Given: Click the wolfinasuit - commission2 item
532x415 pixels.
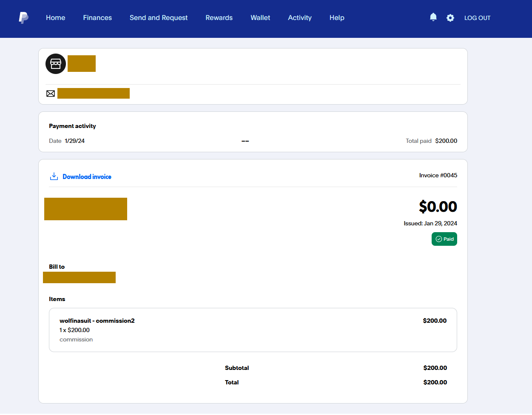Looking at the screenshot, I should point(97,321).
